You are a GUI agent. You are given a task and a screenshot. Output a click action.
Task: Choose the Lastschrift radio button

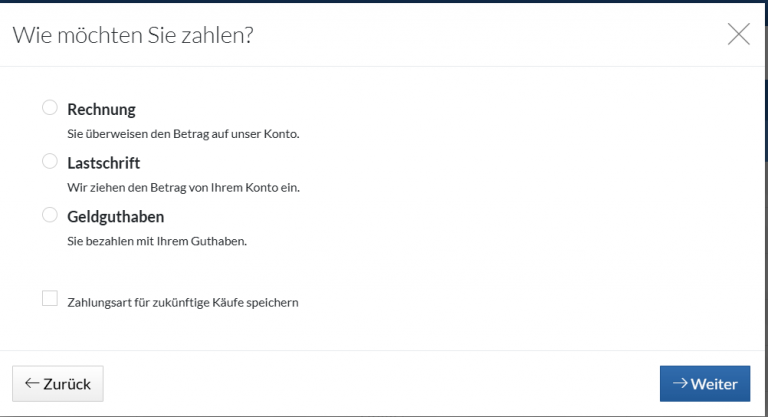point(49,161)
